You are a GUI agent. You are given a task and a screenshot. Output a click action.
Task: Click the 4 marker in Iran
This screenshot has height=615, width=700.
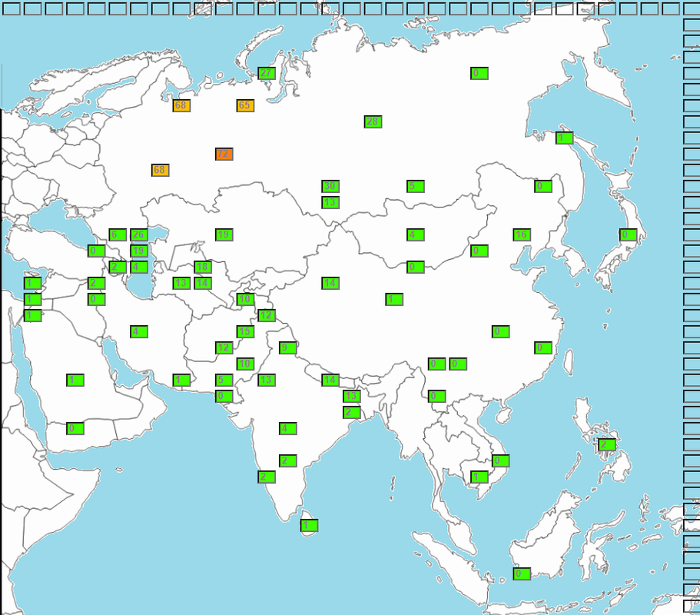click(x=139, y=332)
